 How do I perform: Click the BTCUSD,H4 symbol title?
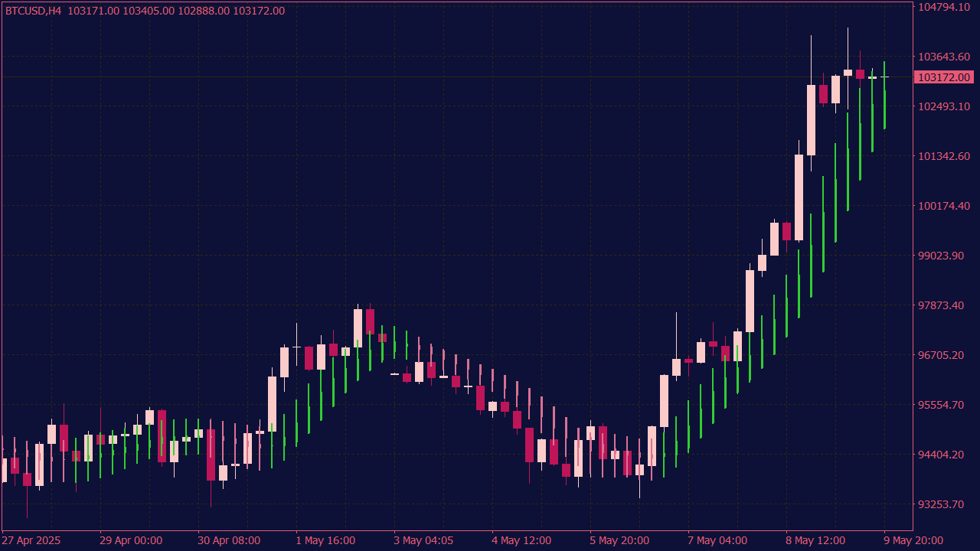[x=33, y=11]
